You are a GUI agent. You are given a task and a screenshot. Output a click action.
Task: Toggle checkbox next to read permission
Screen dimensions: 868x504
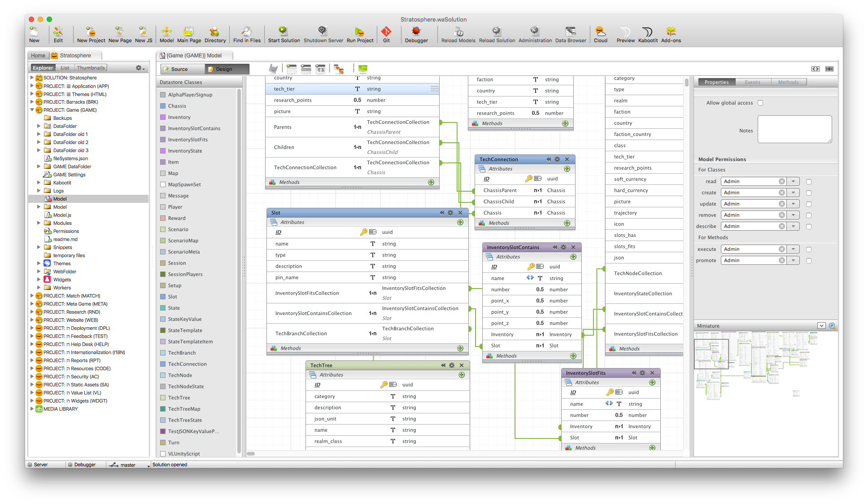(x=809, y=182)
